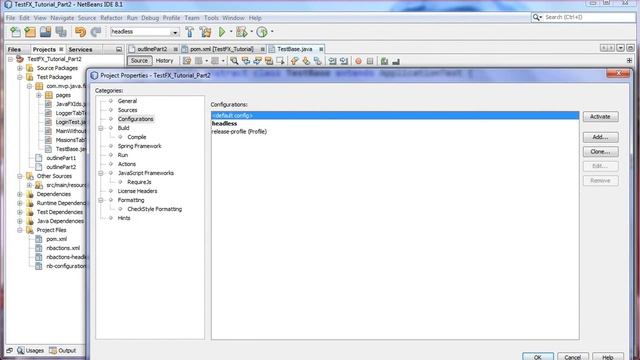Select outlinePart1 in project tree

pyautogui.click(x=61, y=158)
